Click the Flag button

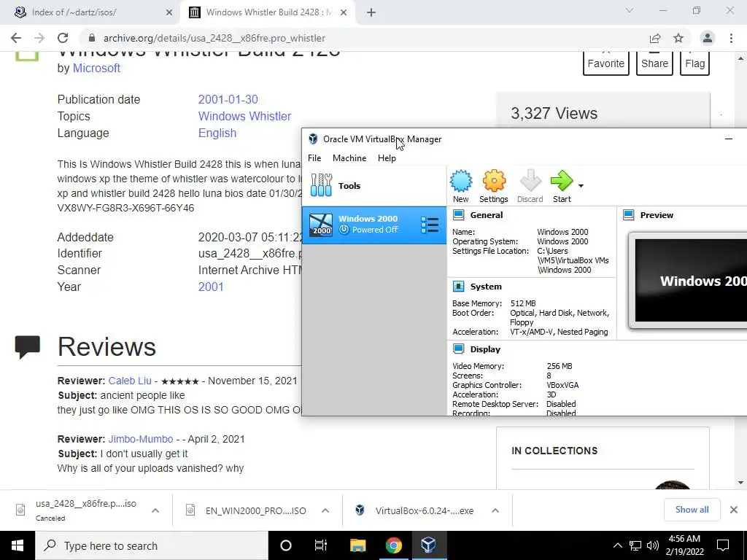695,63
